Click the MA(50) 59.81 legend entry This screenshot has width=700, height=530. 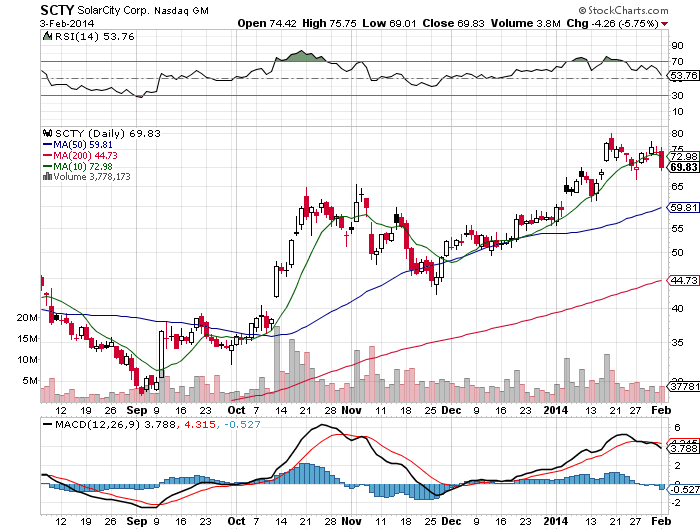pos(83,145)
